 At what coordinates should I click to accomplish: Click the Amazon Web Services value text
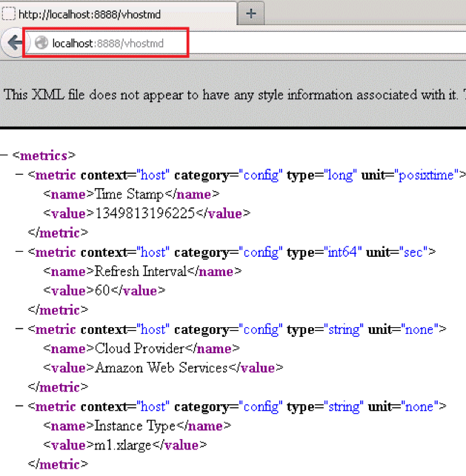pyautogui.click(x=160, y=367)
